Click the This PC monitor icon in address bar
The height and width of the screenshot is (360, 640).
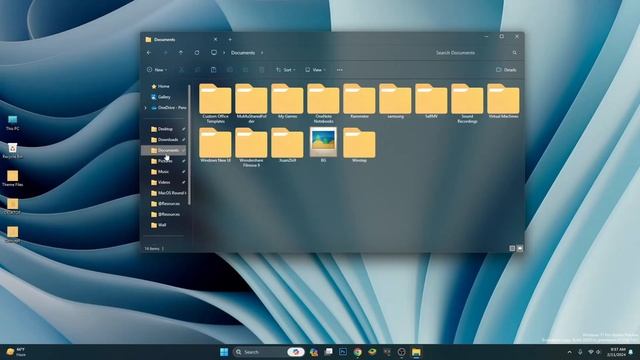[x=214, y=53]
